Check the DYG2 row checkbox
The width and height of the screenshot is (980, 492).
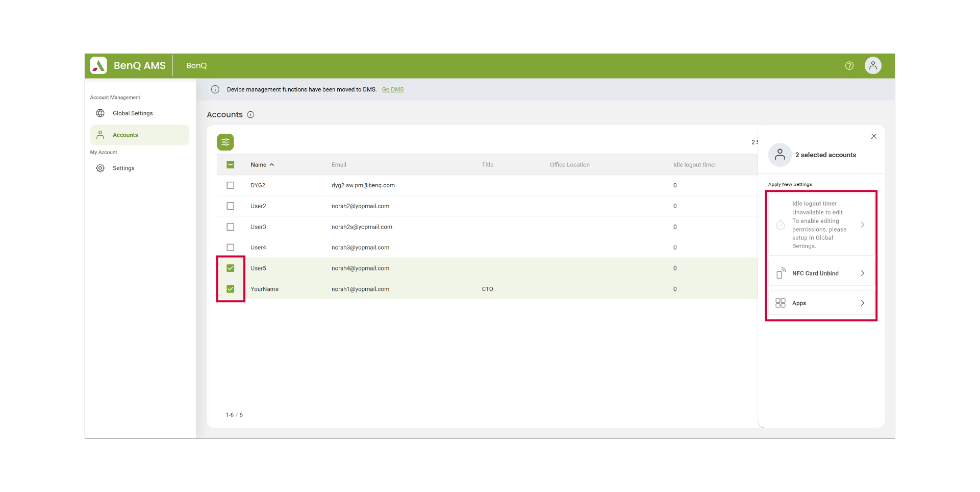(x=231, y=186)
